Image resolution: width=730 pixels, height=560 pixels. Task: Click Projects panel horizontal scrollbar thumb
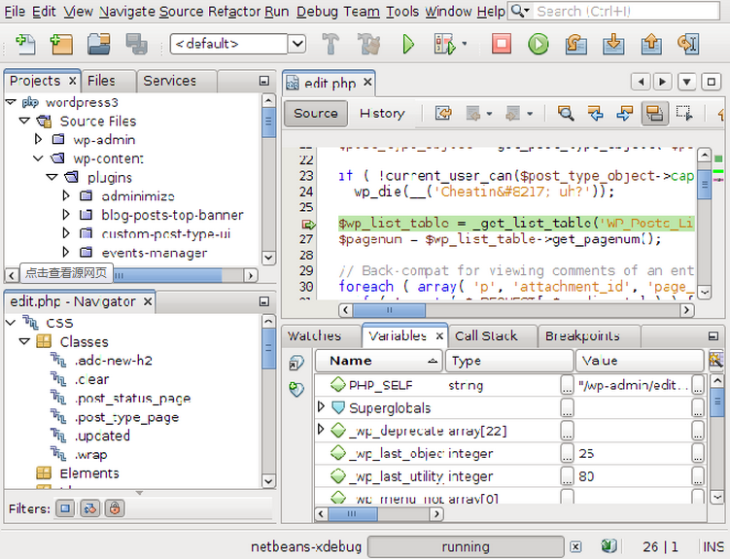click(x=167, y=275)
